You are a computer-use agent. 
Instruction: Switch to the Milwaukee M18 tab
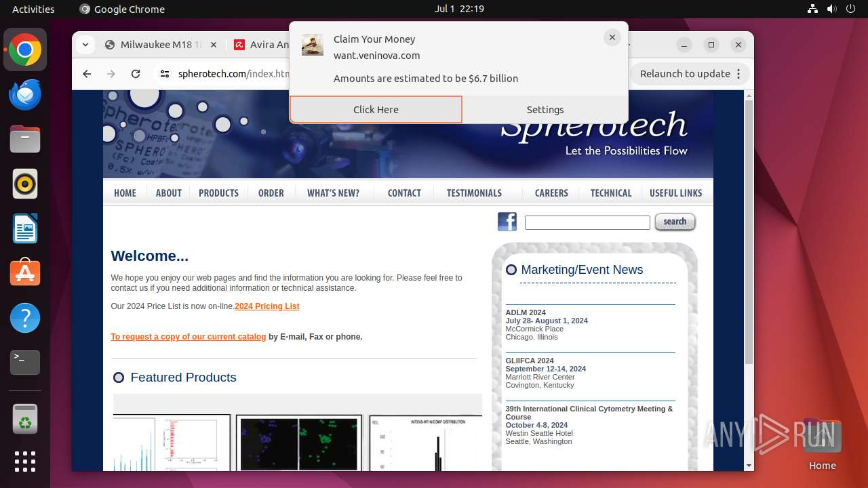point(161,45)
